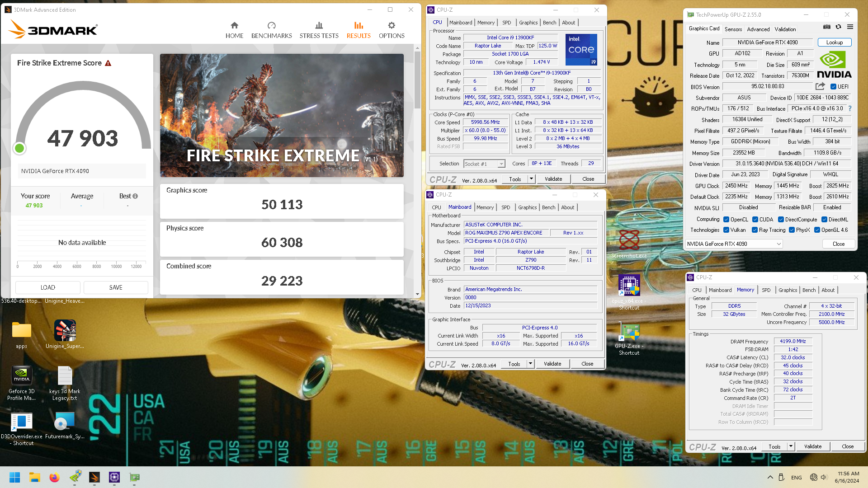Click Validate in top CPU-Z window
The image size is (868, 488).
[553, 179]
